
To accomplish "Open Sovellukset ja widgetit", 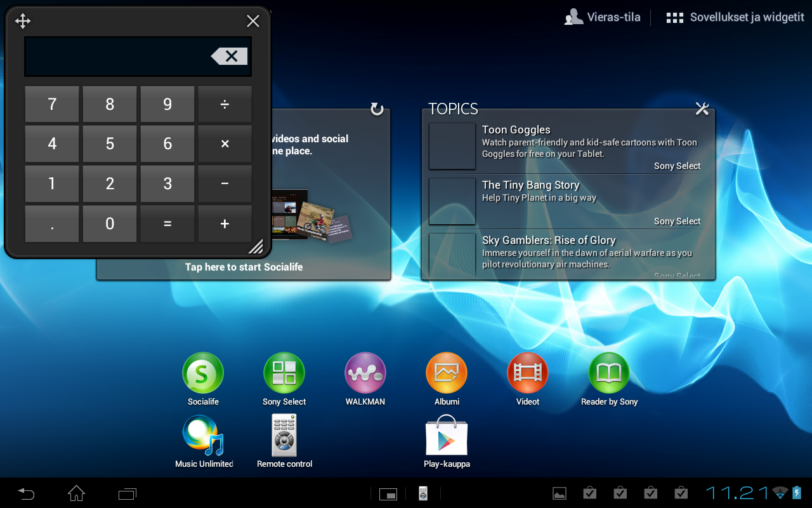I will [735, 17].
